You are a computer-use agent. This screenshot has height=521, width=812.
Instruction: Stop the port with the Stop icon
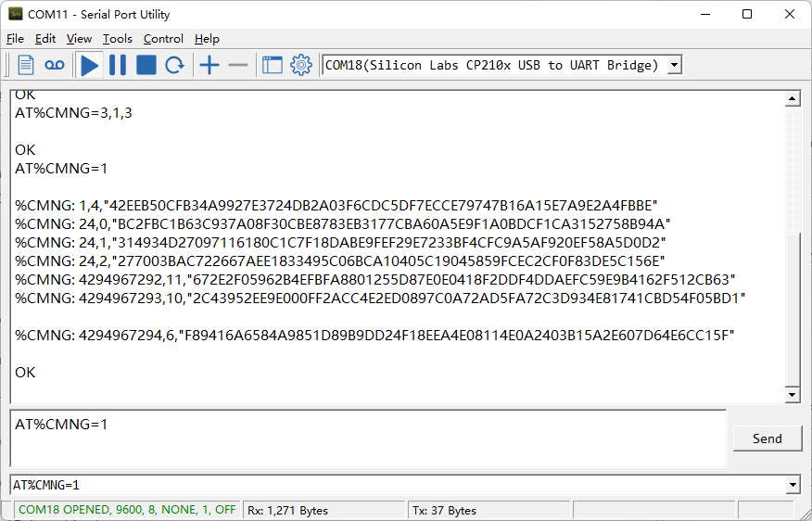point(146,65)
